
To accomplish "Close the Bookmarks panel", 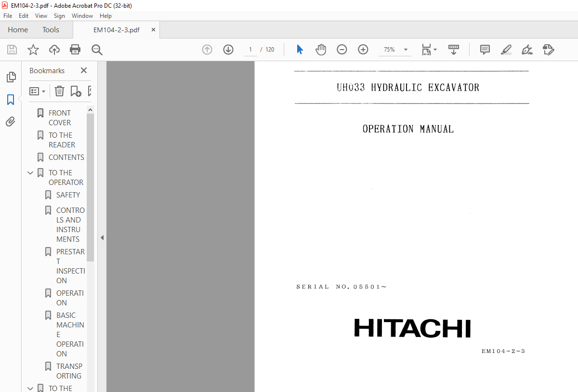I will point(84,70).
